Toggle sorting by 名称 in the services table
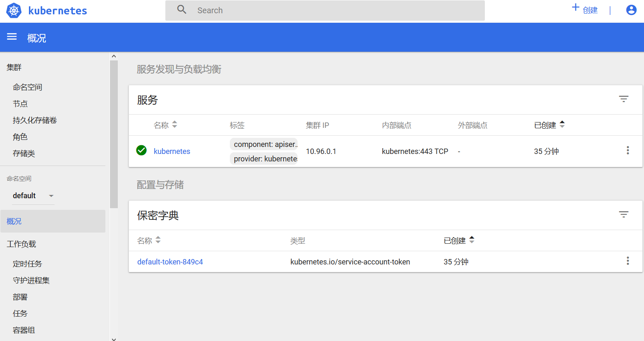The image size is (644, 341). click(174, 124)
